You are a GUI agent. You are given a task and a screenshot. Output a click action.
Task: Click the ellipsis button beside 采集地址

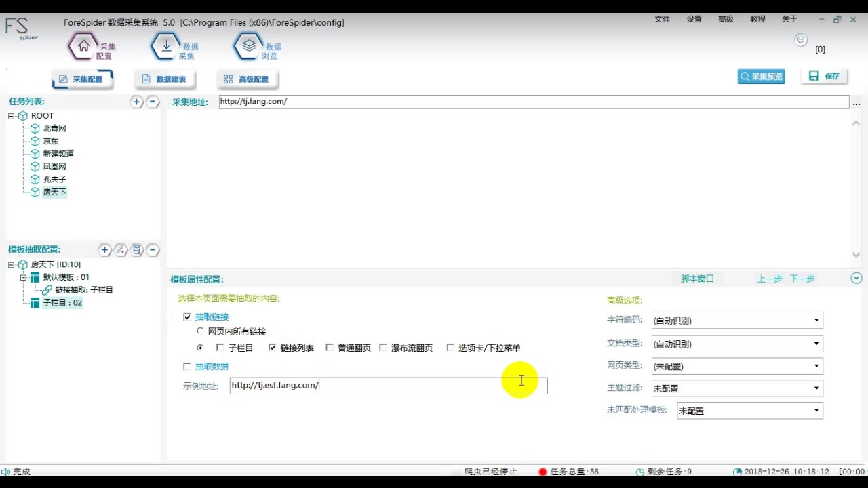(856, 103)
